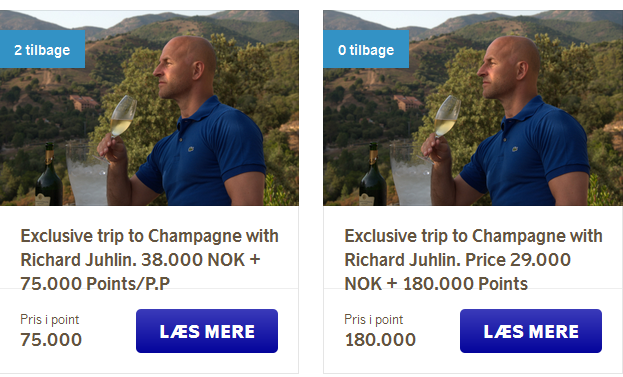Select the 180.000 point price value
Viewport: 623px width, 377px height.
(x=380, y=340)
